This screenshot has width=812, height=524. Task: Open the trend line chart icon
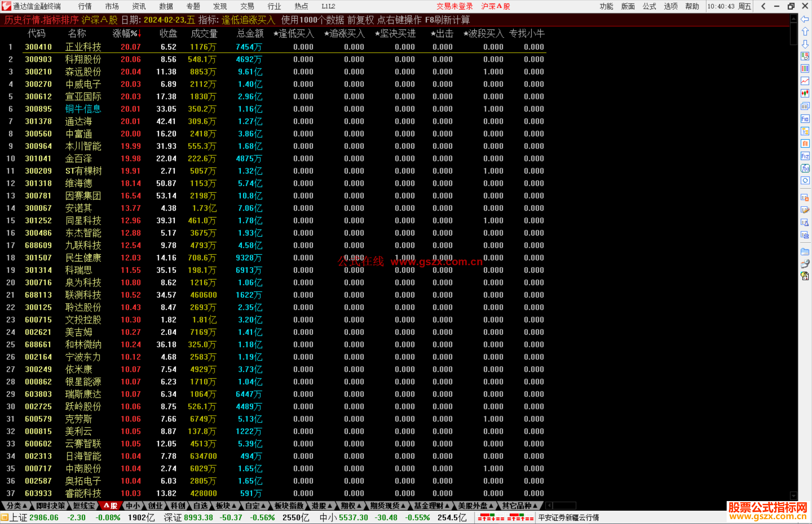[805, 81]
